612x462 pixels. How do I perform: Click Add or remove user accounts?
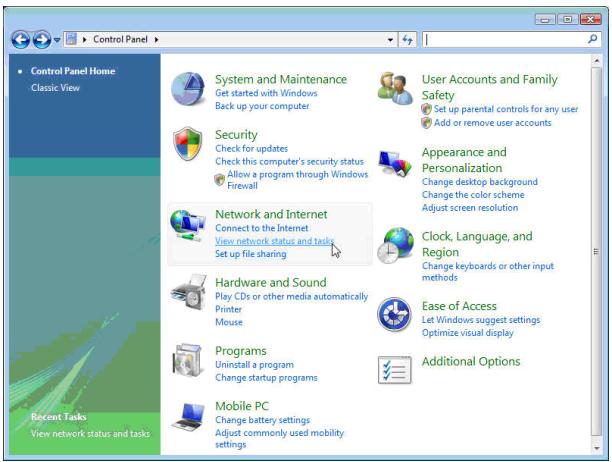click(493, 123)
